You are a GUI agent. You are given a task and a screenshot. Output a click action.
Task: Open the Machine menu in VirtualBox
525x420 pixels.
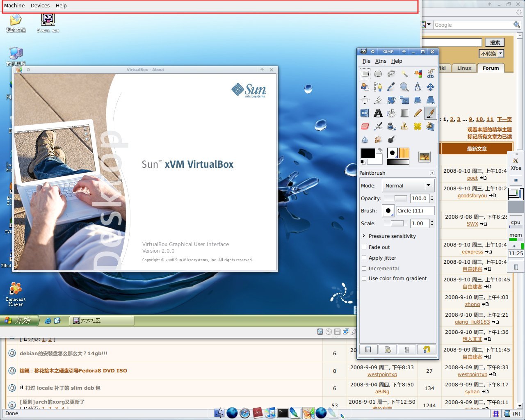pyautogui.click(x=14, y=6)
